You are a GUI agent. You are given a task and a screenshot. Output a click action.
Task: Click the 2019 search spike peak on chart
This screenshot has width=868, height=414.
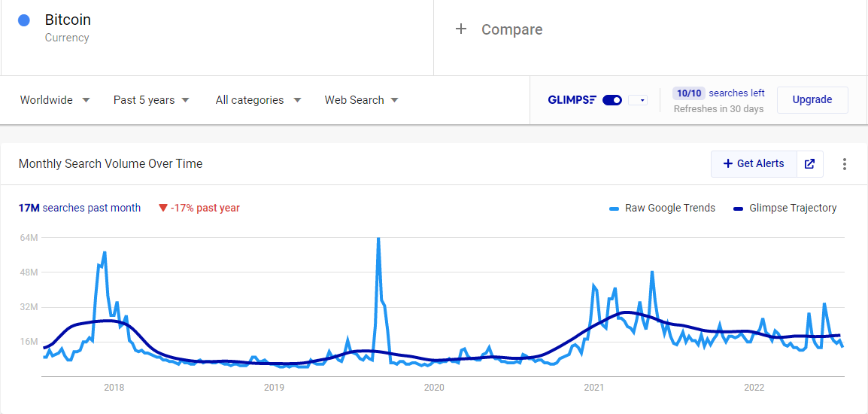pyautogui.click(x=378, y=239)
